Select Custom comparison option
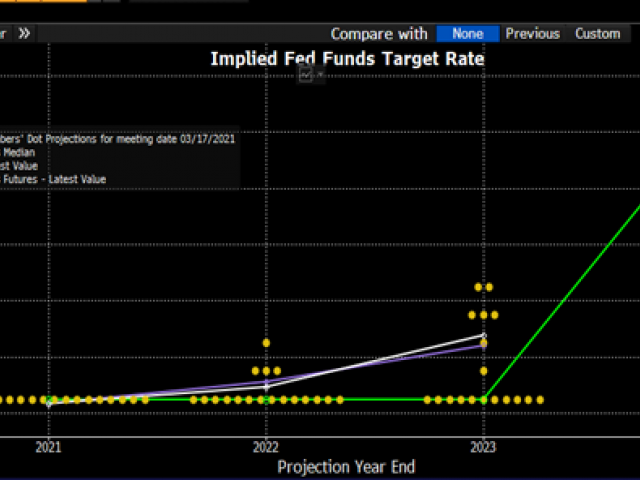The height and width of the screenshot is (480, 640). (597, 33)
